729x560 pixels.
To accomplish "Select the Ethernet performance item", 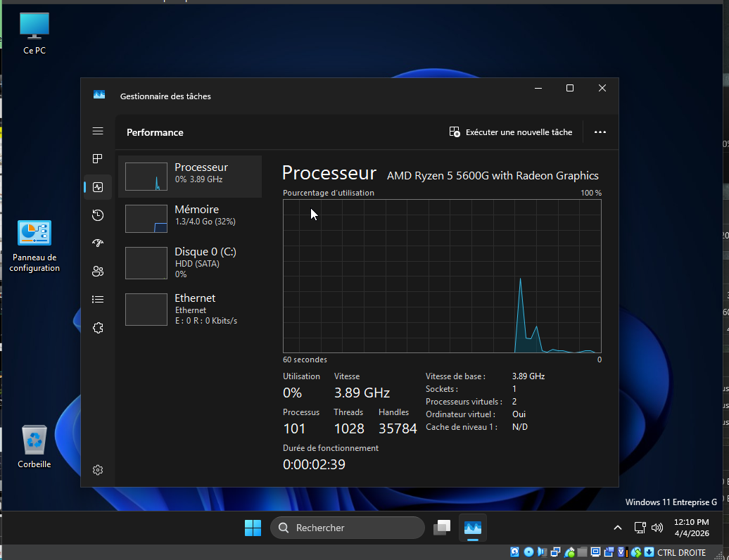I will point(190,309).
